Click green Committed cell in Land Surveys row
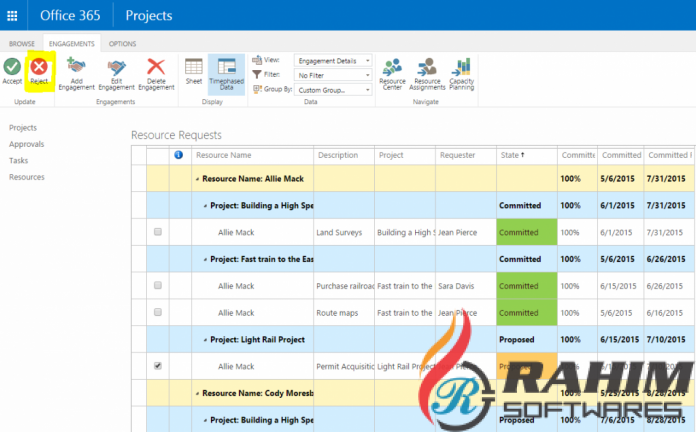 tap(527, 232)
